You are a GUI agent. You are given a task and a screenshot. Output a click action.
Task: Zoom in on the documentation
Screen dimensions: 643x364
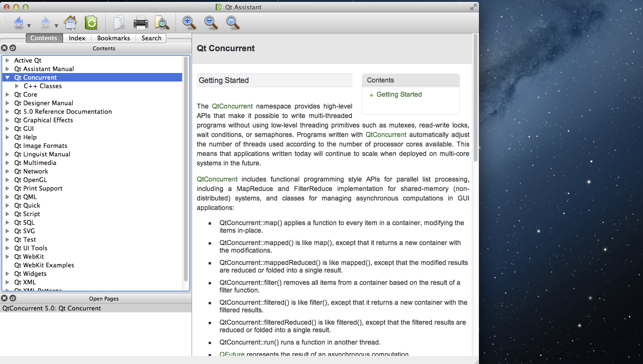(189, 22)
